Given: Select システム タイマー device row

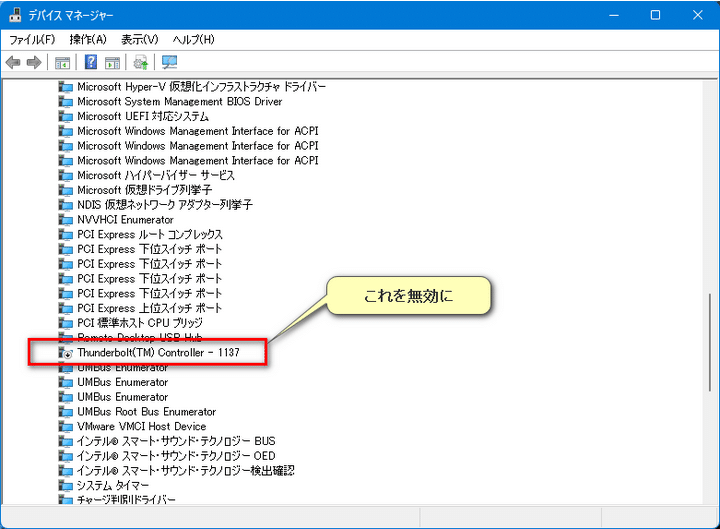Looking at the screenshot, I should click(x=113, y=485).
